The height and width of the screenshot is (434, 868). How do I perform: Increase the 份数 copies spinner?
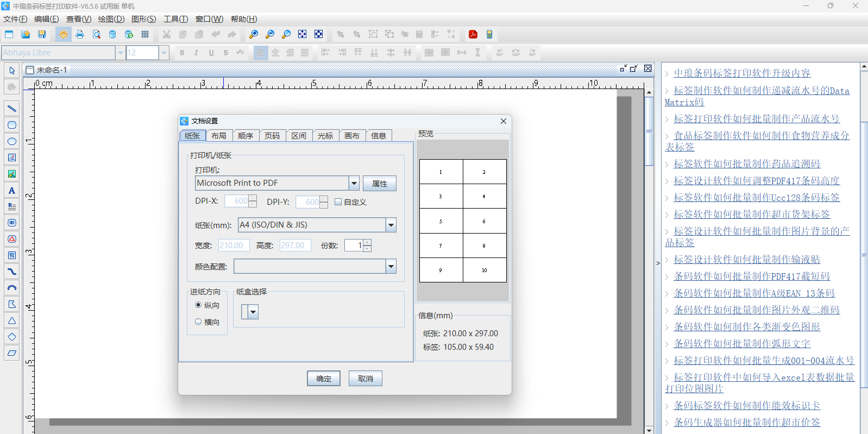[368, 242]
